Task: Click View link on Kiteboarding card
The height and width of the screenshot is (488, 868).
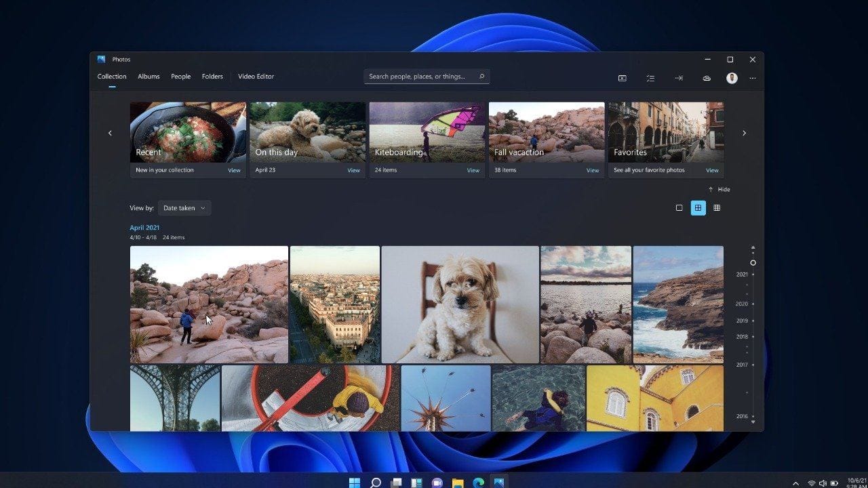Action: click(473, 170)
